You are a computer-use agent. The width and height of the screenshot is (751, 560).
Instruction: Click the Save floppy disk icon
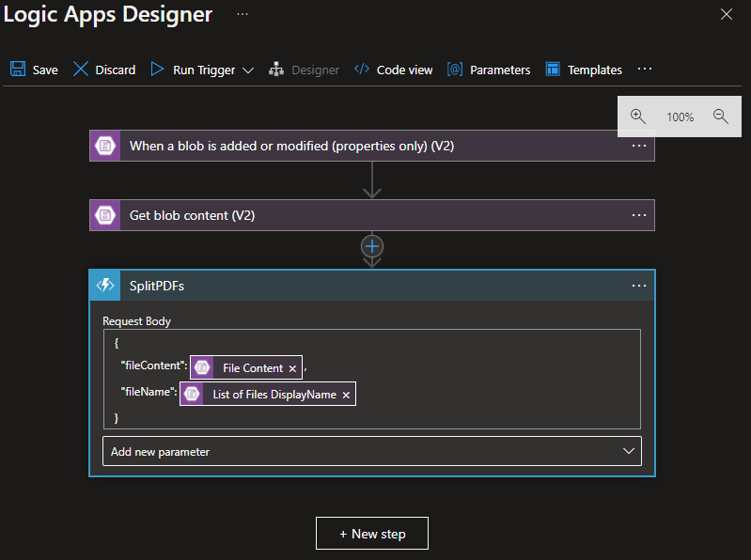[x=18, y=69]
